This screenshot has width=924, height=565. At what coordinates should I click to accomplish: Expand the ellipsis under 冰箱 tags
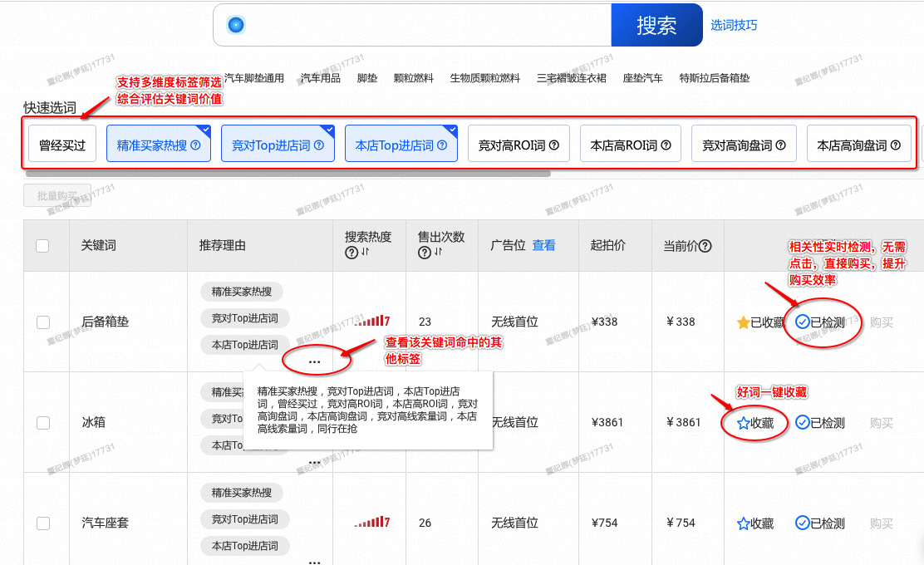[314, 461]
